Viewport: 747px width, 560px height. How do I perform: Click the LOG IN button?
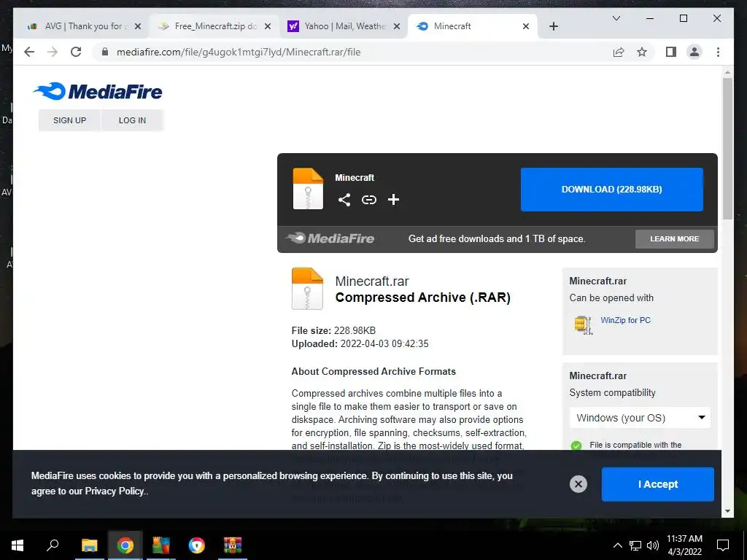pyautogui.click(x=133, y=120)
